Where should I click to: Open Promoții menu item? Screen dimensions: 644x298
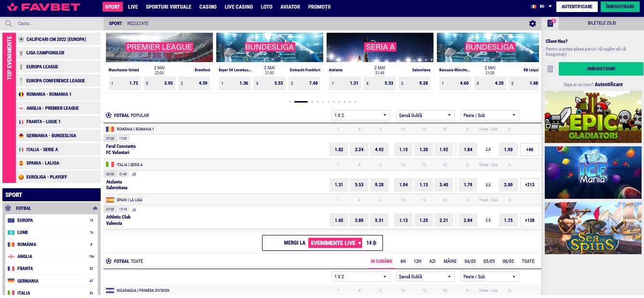tap(319, 7)
